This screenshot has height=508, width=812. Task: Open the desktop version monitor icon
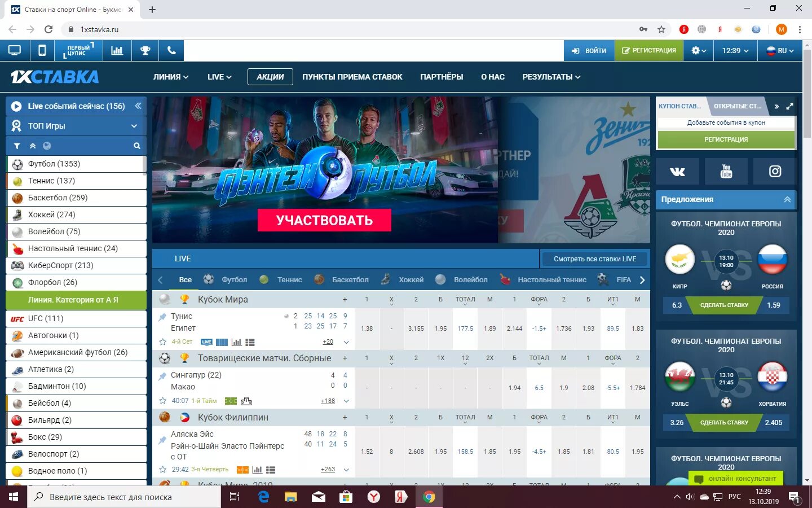pyautogui.click(x=14, y=50)
